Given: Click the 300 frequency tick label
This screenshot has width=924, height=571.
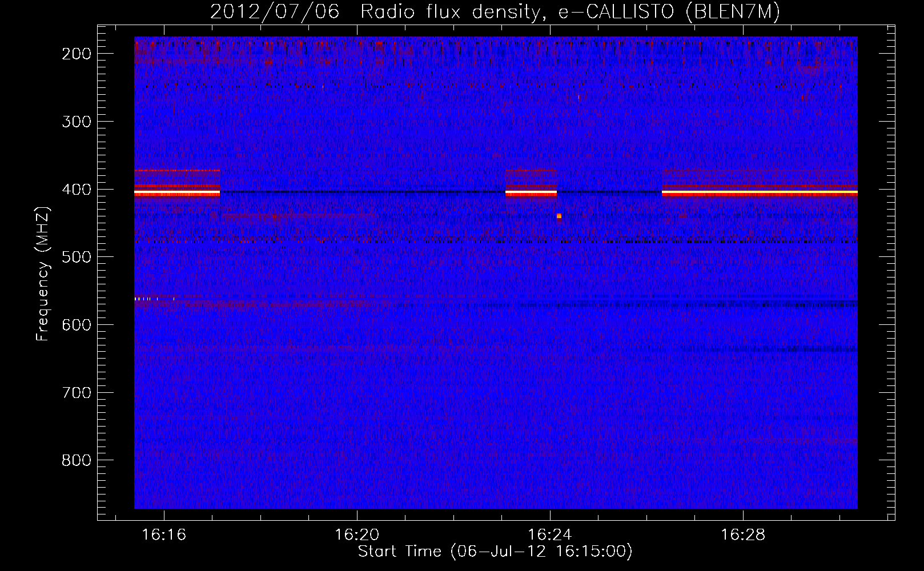Looking at the screenshot, I should tap(76, 122).
